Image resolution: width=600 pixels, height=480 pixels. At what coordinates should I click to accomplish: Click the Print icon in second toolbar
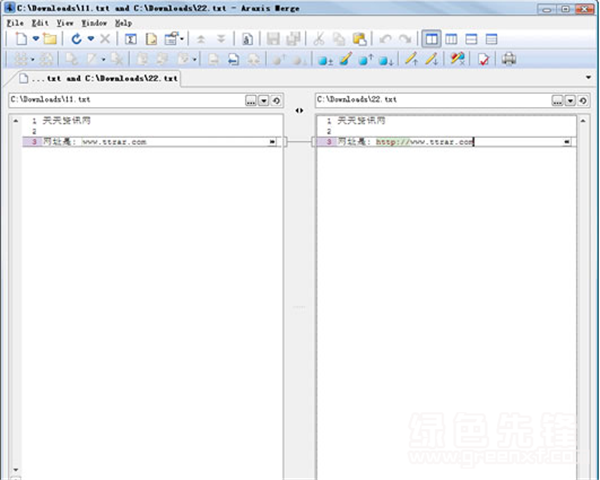(509, 59)
